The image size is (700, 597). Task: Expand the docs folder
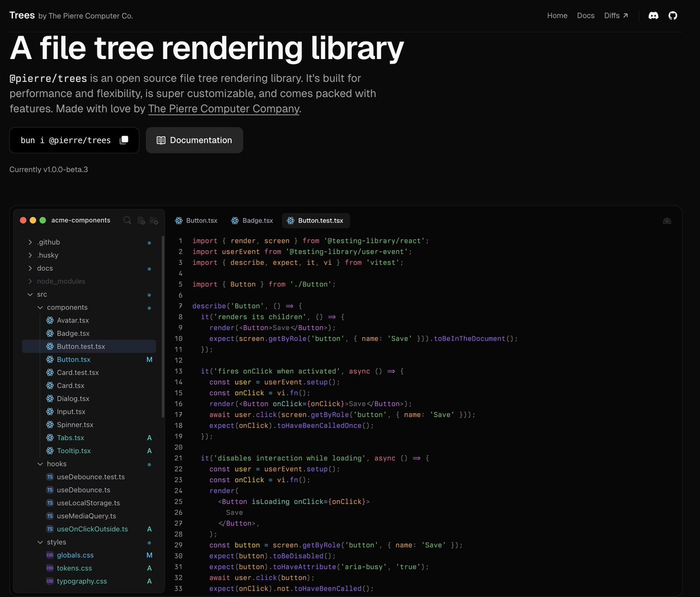pyautogui.click(x=89, y=268)
